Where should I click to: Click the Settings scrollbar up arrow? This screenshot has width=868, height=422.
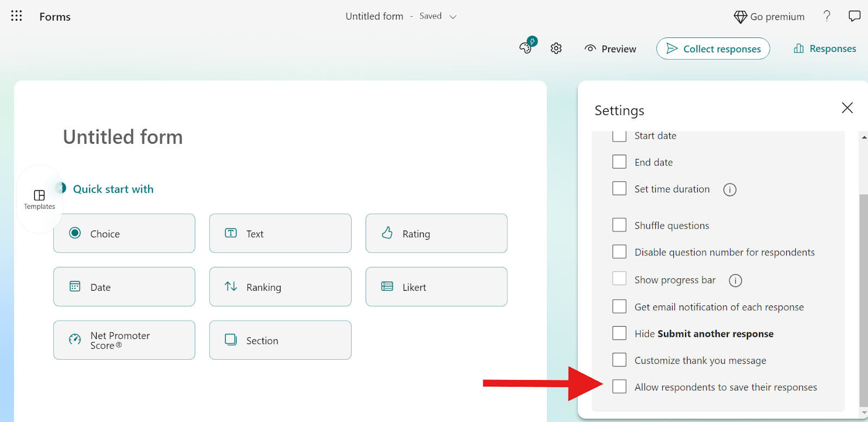coord(864,137)
